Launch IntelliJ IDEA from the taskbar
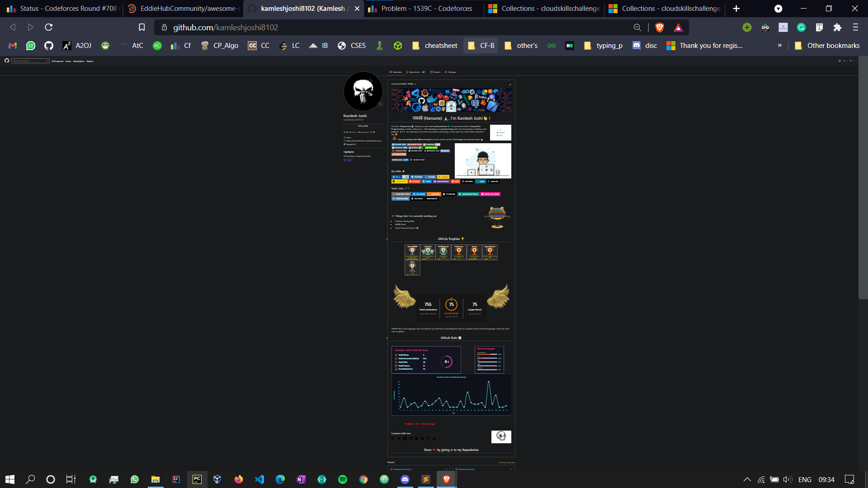The width and height of the screenshot is (868, 488). point(176,479)
